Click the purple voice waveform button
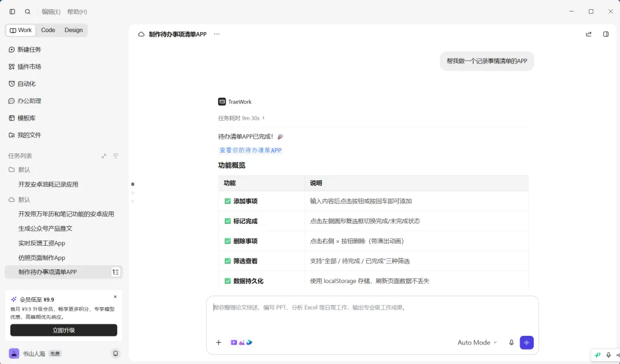 (x=526, y=343)
